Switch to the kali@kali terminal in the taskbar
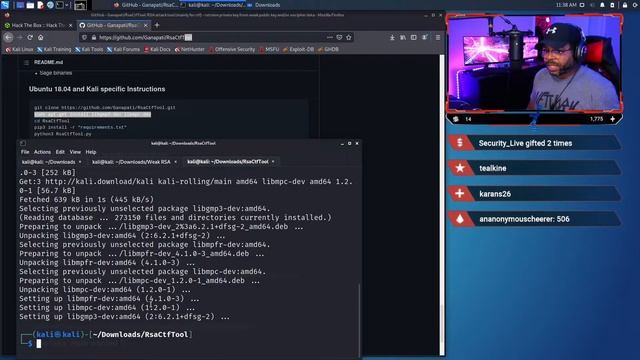640x360 pixels. click(212, 5)
